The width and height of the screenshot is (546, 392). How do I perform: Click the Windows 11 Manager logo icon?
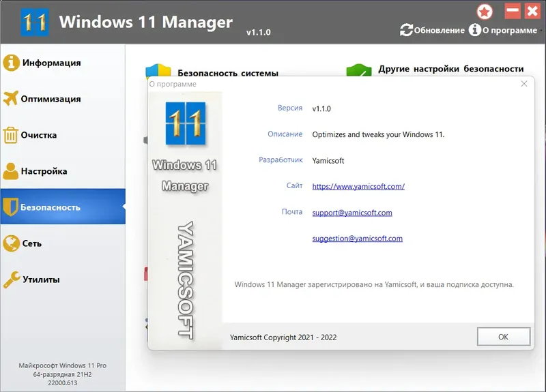pyautogui.click(x=35, y=22)
